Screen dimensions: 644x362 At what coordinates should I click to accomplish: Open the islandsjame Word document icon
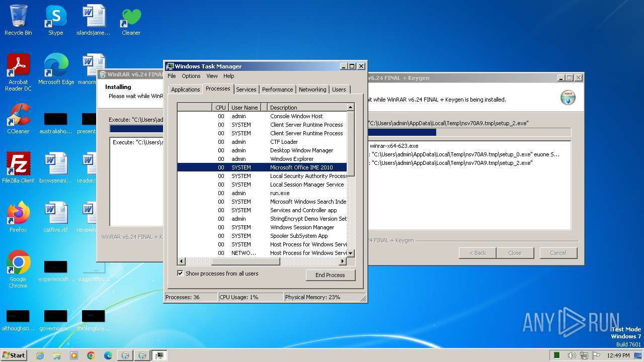94,20
